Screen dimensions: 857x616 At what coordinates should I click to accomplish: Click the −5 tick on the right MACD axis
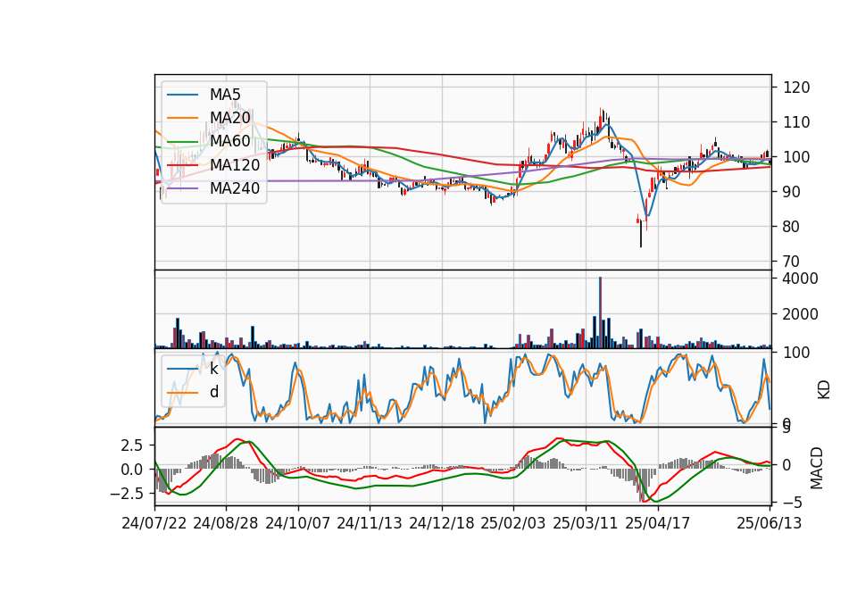click(793, 503)
